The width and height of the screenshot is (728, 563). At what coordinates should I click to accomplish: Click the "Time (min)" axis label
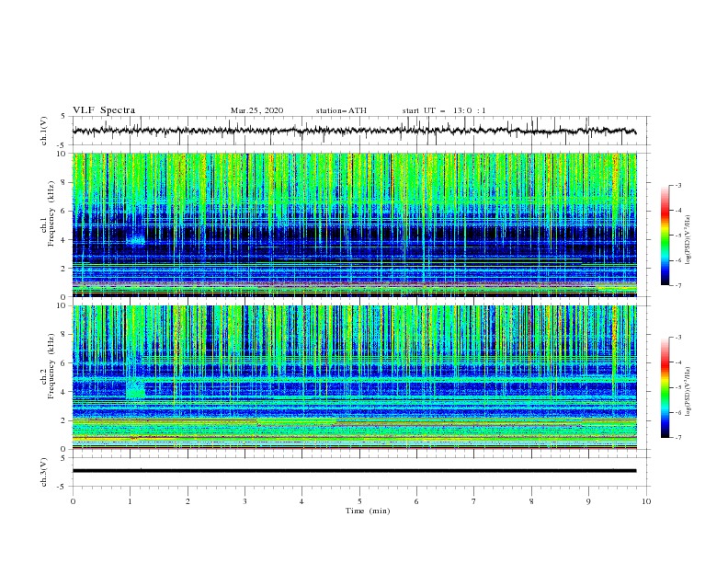coord(368,511)
